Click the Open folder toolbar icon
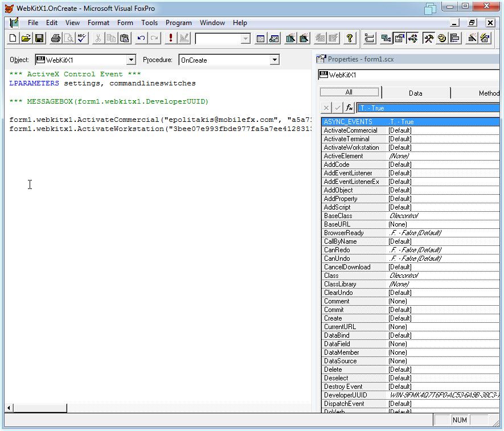The image size is (504, 431). point(26,38)
